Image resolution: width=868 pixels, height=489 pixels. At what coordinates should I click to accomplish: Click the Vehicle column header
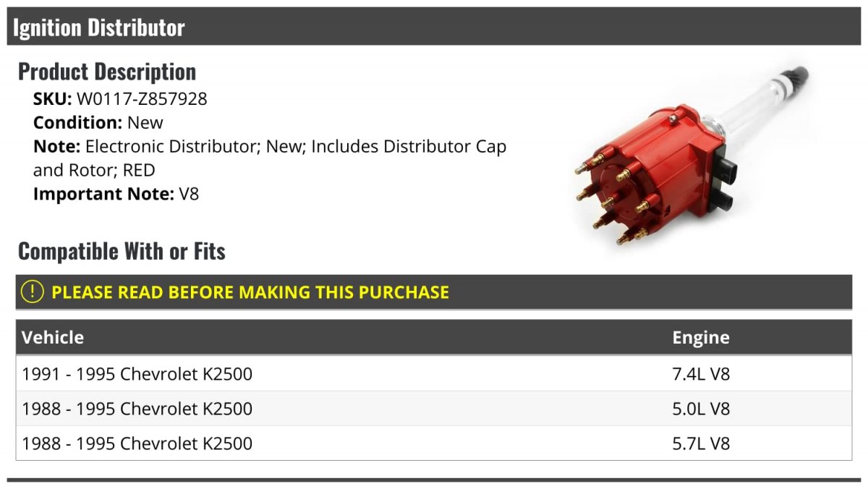(53, 337)
